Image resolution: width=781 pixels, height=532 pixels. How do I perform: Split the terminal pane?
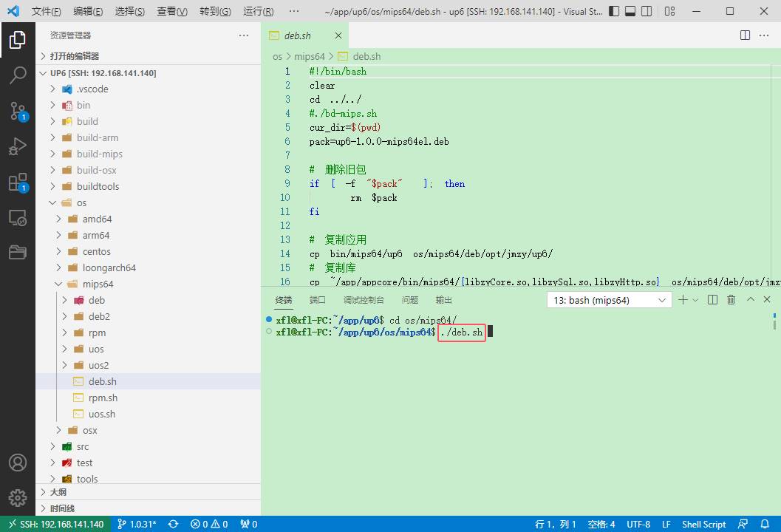point(712,300)
